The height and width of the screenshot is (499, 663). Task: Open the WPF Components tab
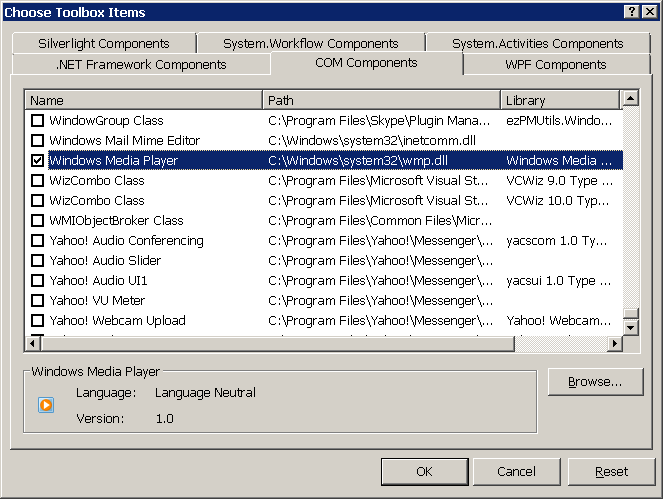tap(555, 65)
